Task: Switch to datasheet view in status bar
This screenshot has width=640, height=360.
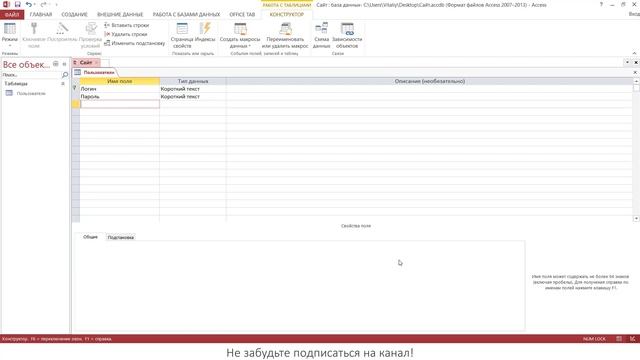Action: coord(619,339)
